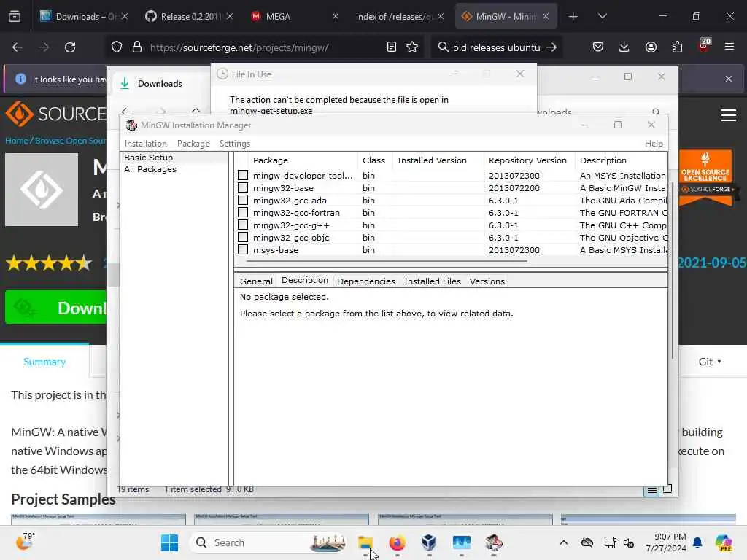Open a new Firefox tab

573,17
